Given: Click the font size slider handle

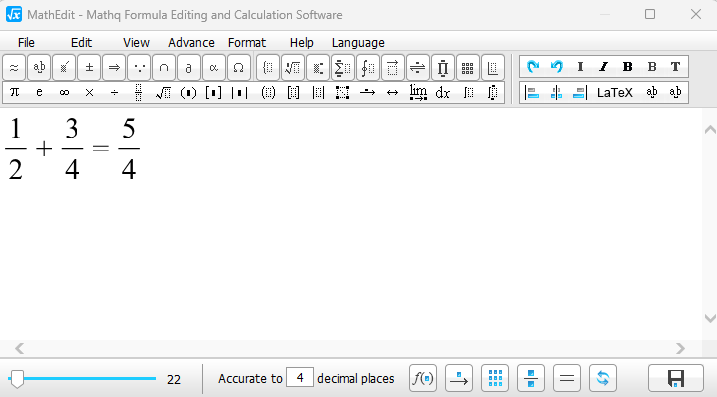Looking at the screenshot, I should 17,379.
